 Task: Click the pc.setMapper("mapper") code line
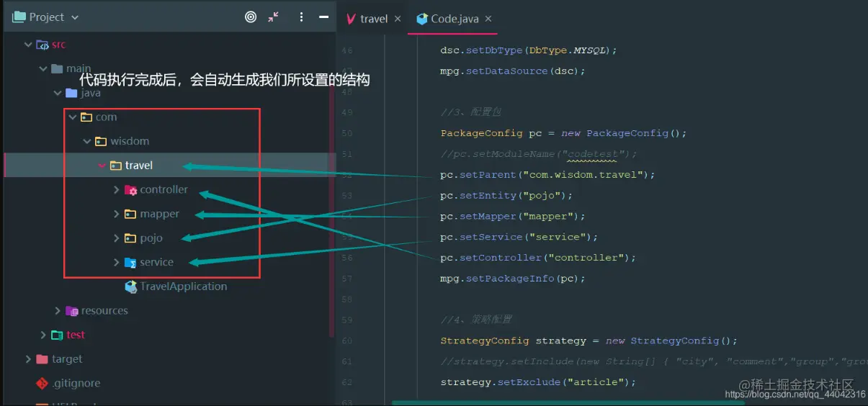pyautogui.click(x=512, y=216)
